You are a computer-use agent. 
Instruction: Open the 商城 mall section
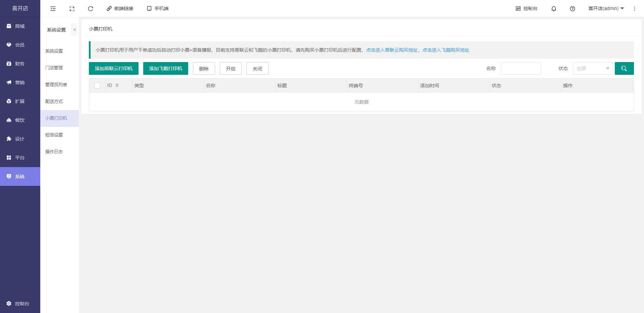20,26
